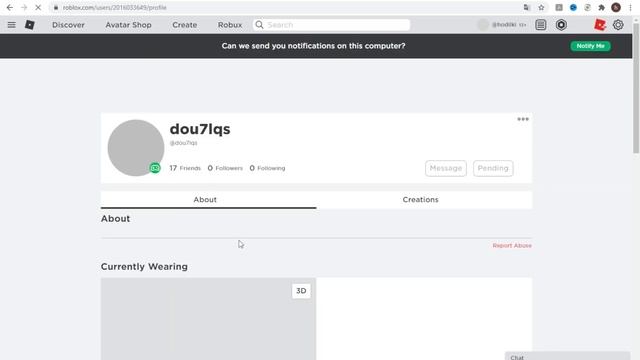
Task: Open the Robux page
Action: pyautogui.click(x=230, y=25)
